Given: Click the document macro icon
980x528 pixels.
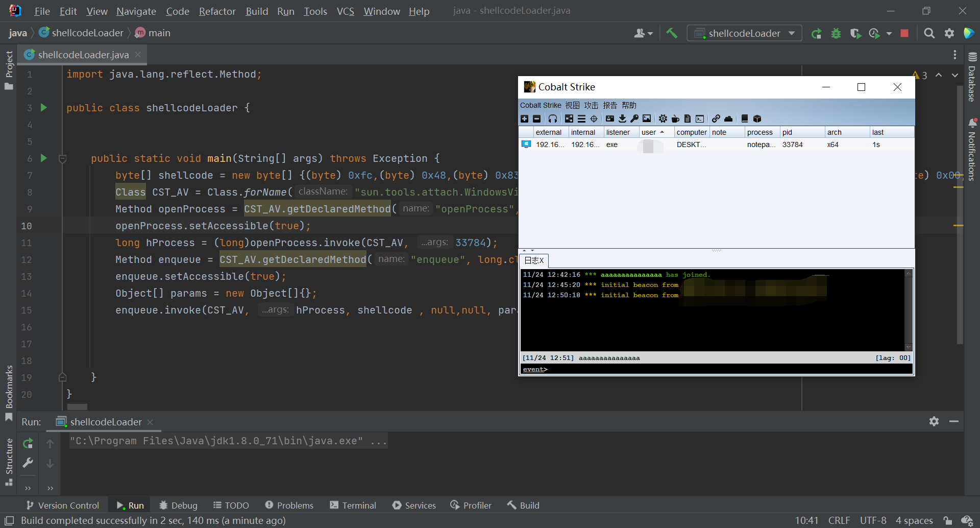Looking at the screenshot, I should pyautogui.click(x=688, y=118).
